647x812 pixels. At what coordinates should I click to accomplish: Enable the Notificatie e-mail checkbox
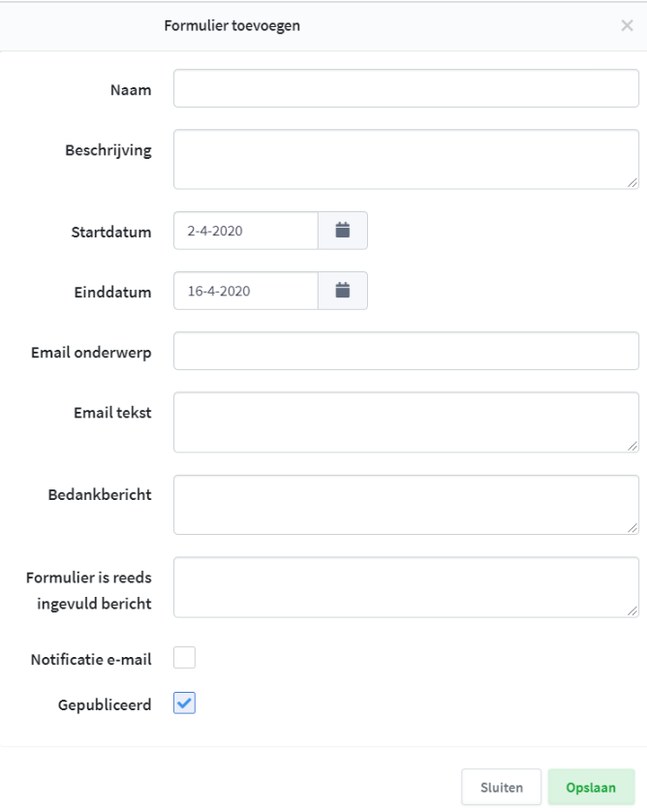tap(184, 658)
